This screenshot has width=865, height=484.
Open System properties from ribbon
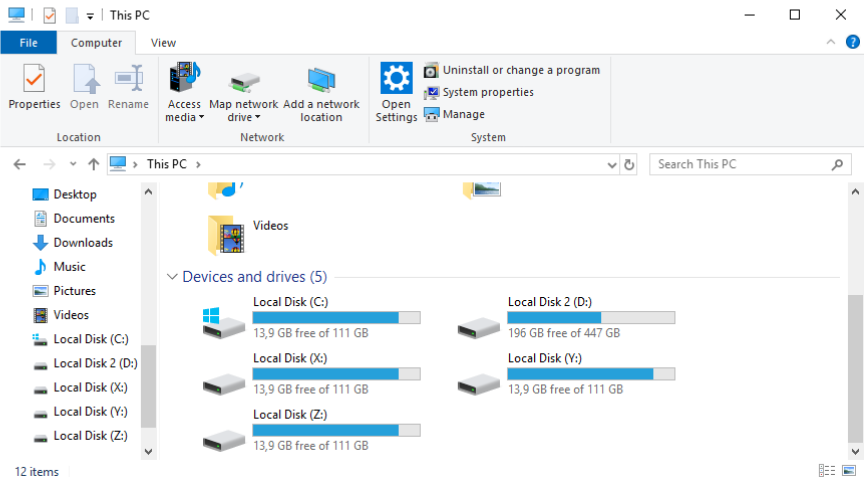coord(478,93)
